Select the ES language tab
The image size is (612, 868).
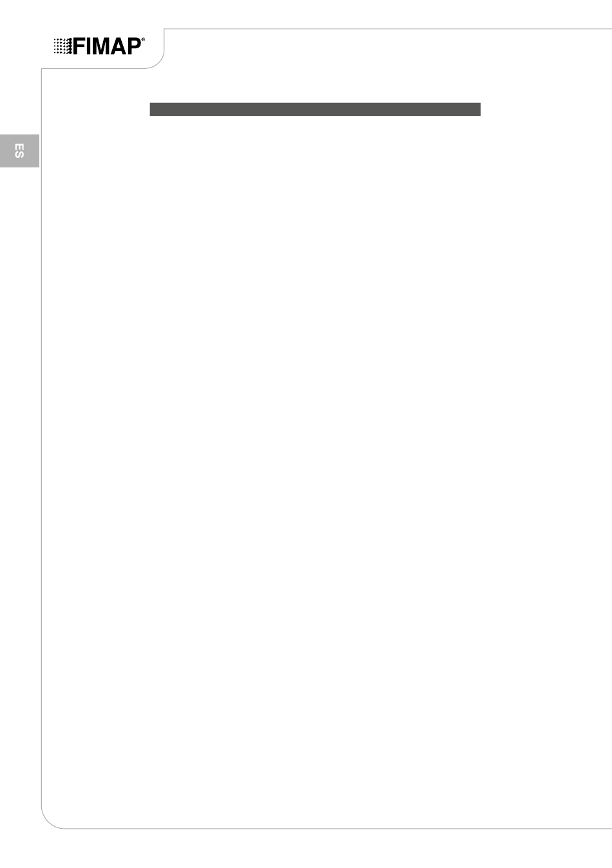[x=19, y=151]
